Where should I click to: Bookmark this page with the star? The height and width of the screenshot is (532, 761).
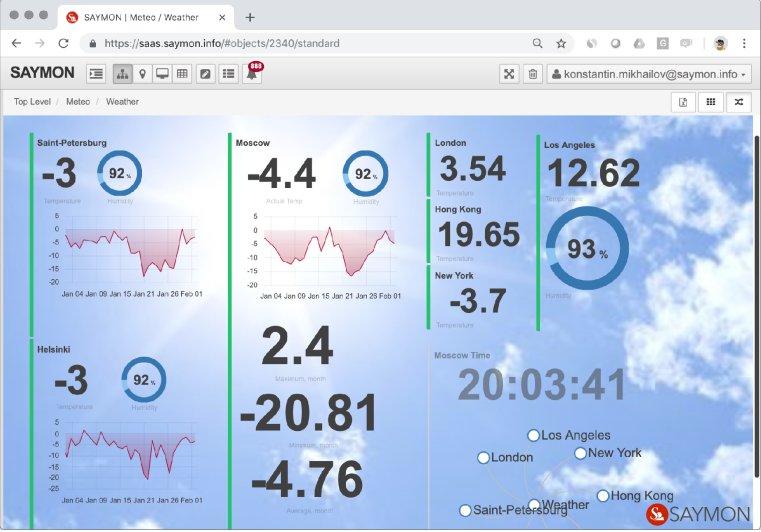[561, 43]
